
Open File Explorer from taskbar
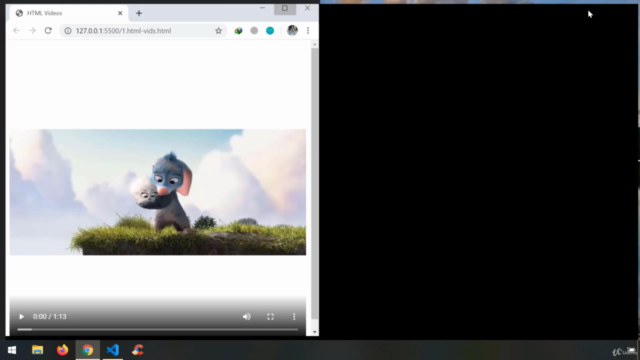pos(38,350)
